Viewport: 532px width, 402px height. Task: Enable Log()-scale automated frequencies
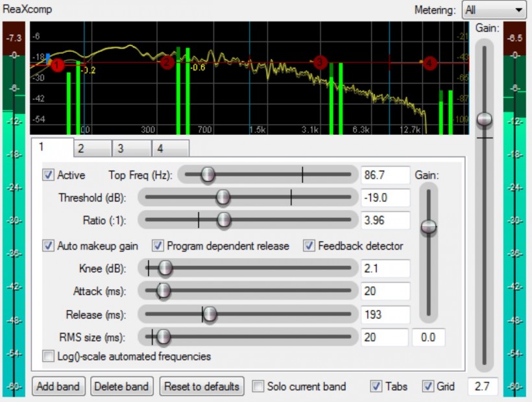coord(49,356)
